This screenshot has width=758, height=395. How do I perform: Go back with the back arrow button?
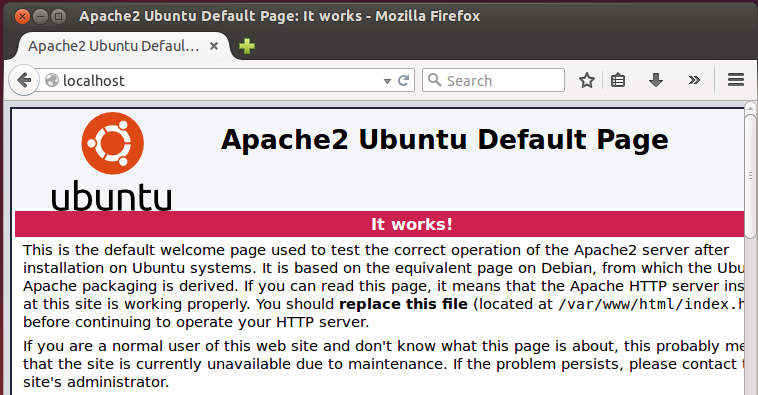tap(24, 80)
